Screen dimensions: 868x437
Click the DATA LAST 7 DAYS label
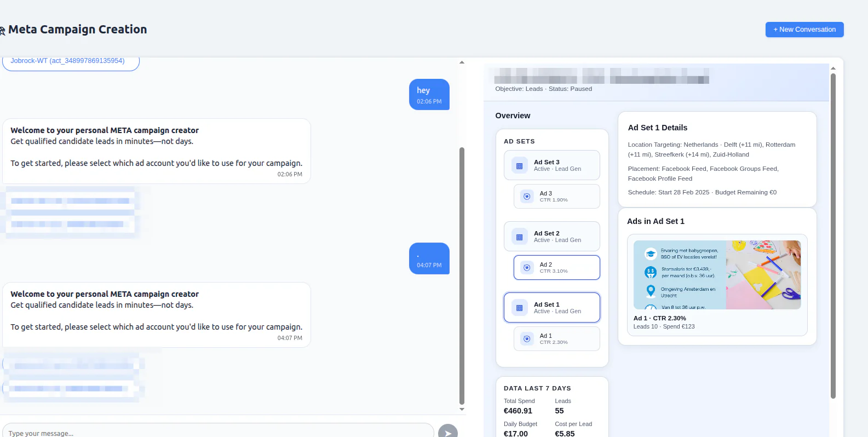coord(537,388)
